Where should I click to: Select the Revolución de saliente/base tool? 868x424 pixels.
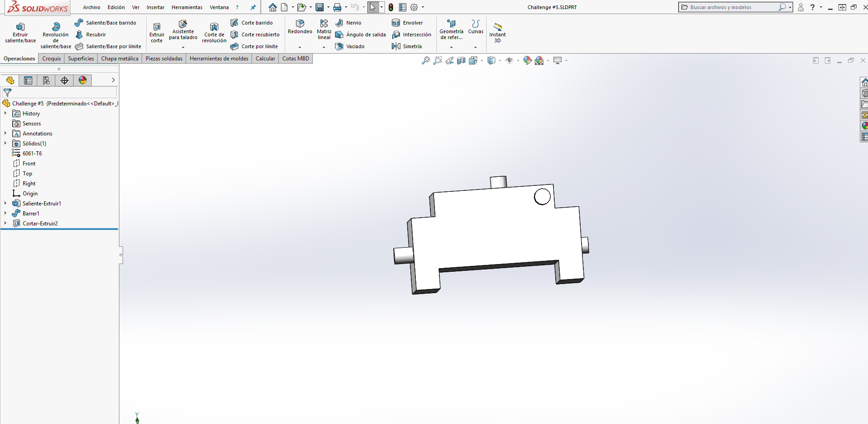point(55,35)
